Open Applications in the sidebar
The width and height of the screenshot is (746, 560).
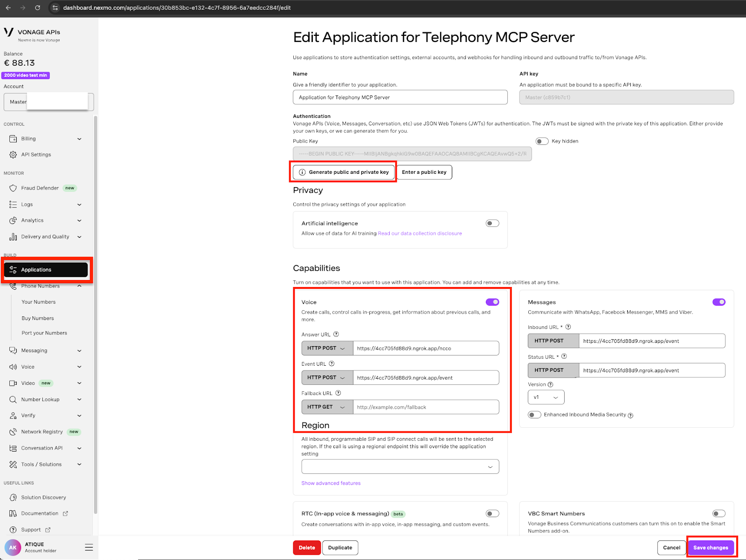(x=46, y=270)
